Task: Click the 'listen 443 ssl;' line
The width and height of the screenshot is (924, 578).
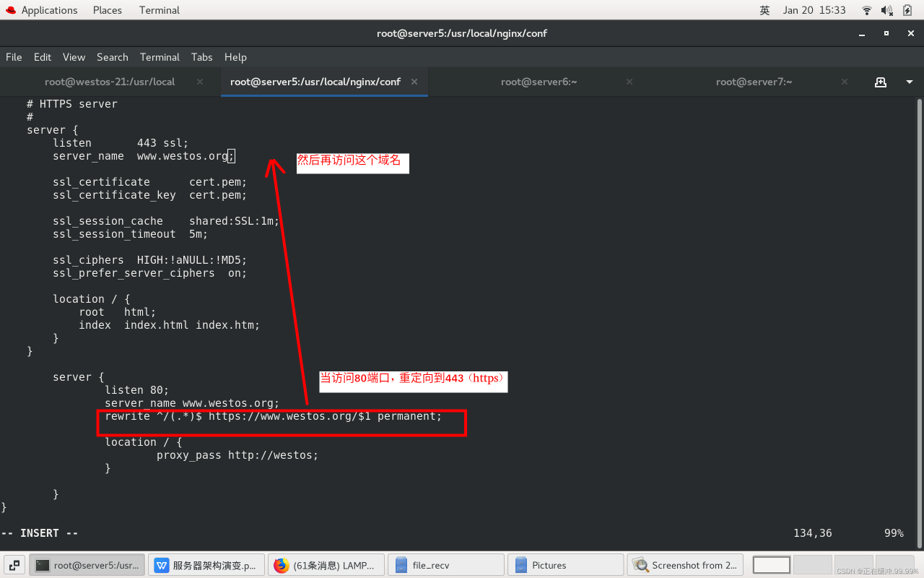Action: (121, 143)
